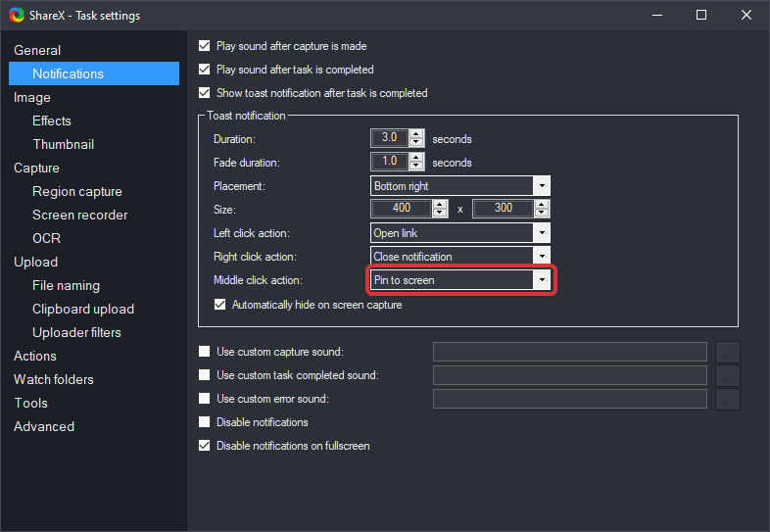
Task: Increase Duration with the up arrow
Action: pyautogui.click(x=416, y=133)
